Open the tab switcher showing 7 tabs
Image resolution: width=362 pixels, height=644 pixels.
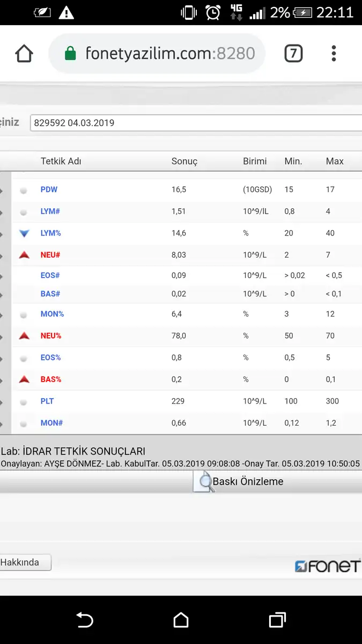[293, 54]
